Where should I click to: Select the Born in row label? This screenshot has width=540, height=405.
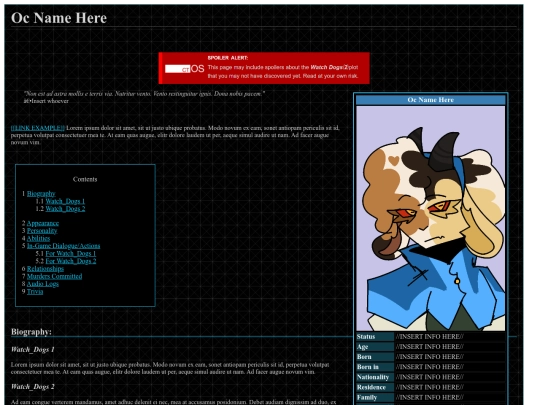(375, 367)
